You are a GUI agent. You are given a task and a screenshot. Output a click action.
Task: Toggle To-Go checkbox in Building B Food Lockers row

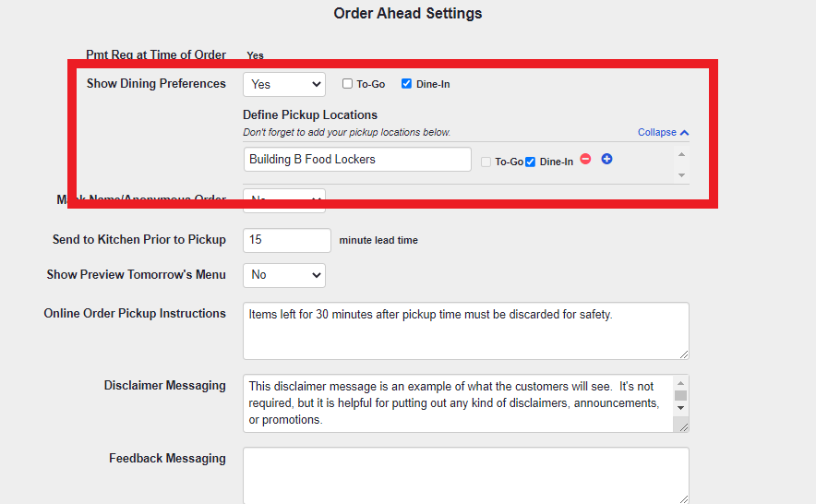(486, 162)
